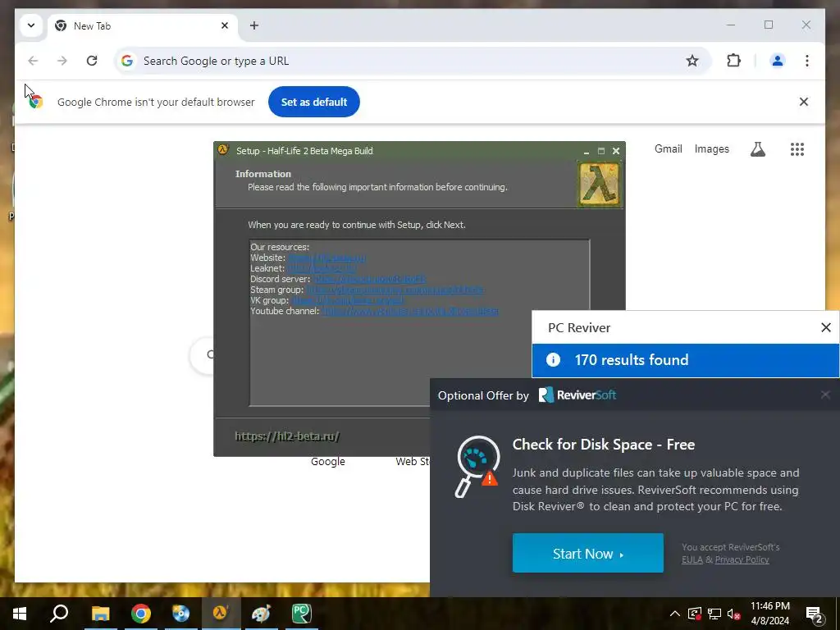840x630 pixels.
Task: Open the disc installer taskbar icon
Action: click(180, 614)
